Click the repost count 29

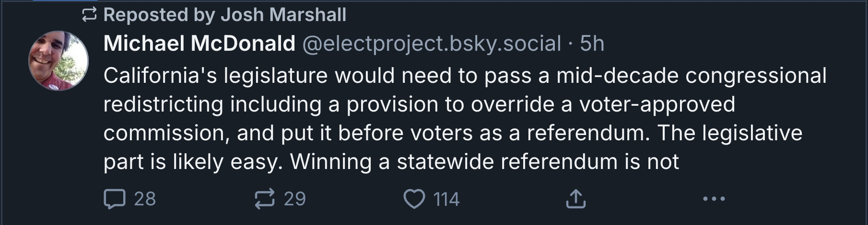(294, 199)
